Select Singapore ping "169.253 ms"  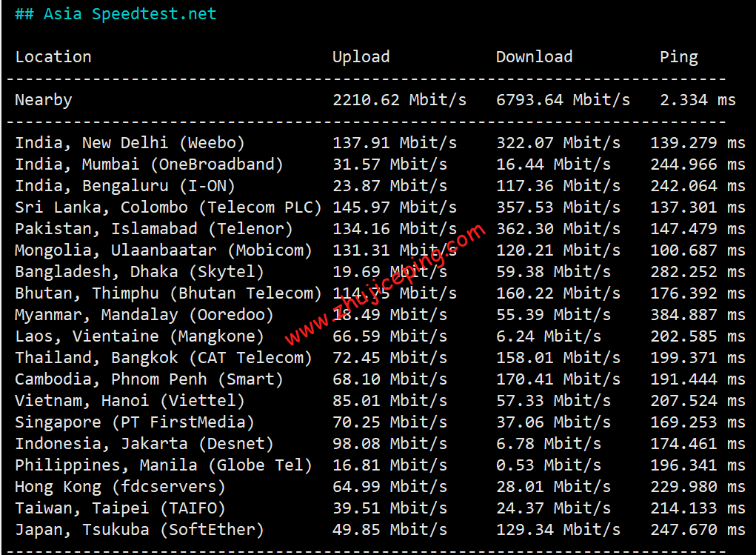click(698, 422)
